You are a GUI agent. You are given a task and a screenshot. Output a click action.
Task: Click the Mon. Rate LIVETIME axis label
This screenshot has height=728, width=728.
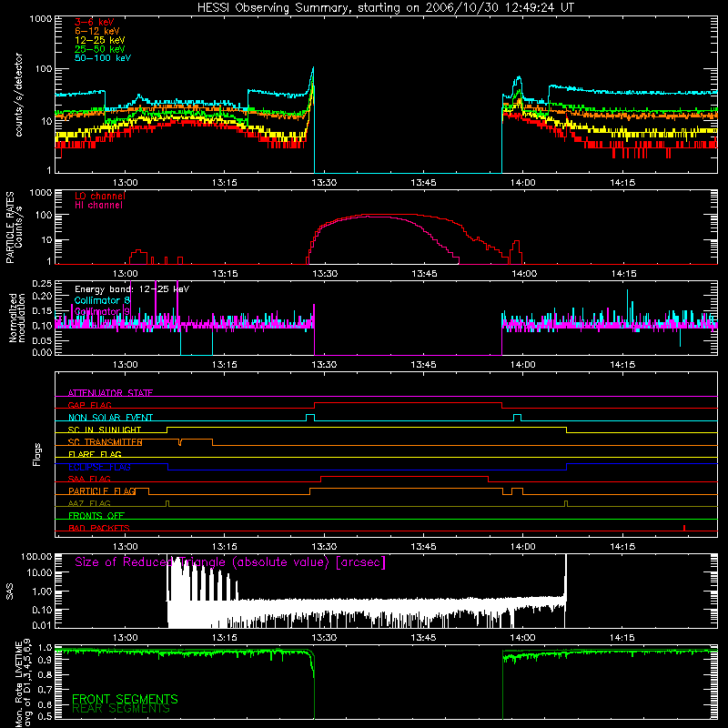tap(24, 683)
